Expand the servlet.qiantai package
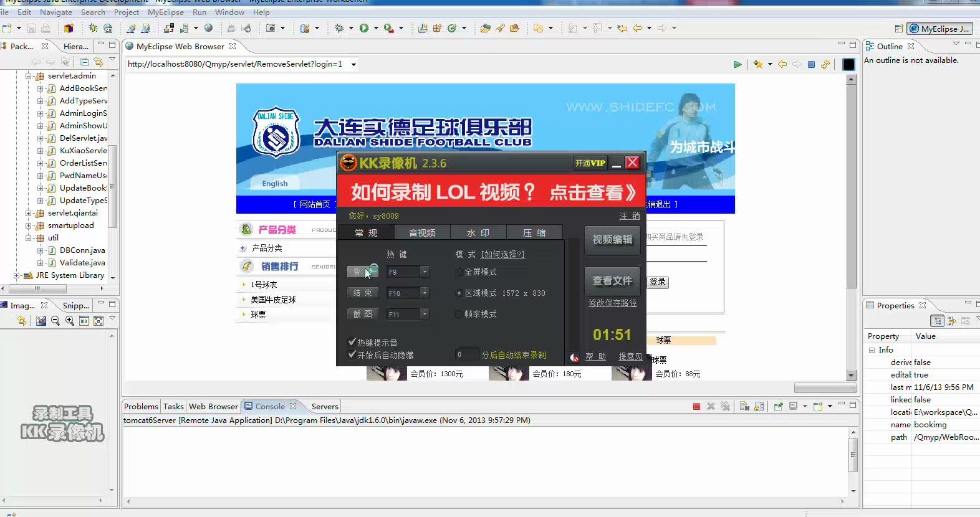Screen dimensions: 980x517 tap(29, 213)
